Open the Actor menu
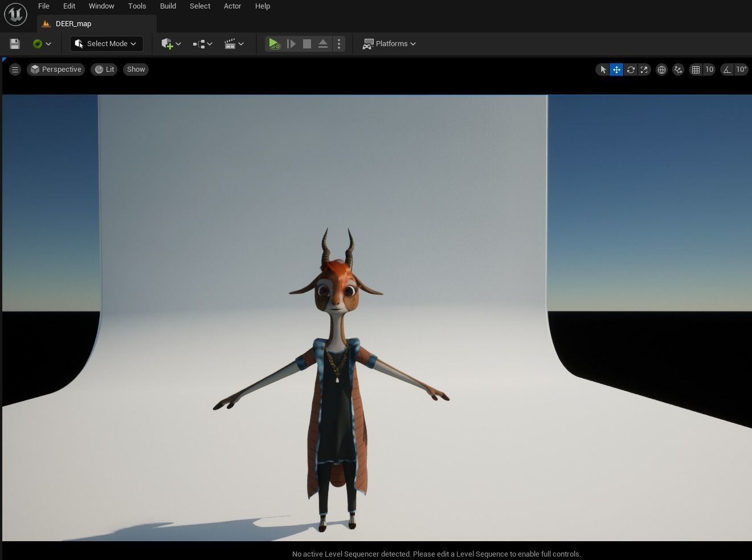 pyautogui.click(x=232, y=6)
